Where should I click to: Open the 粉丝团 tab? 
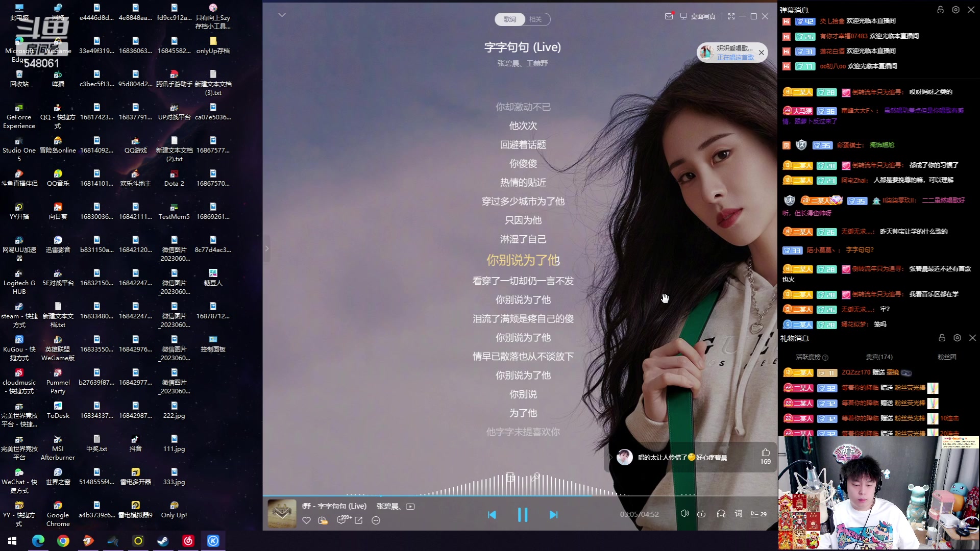coord(947,357)
